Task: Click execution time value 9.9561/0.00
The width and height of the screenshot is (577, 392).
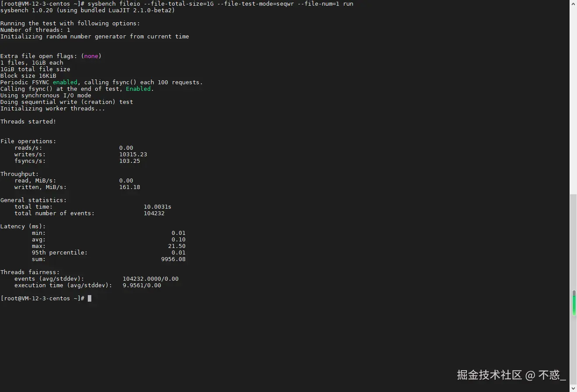Action: (x=142, y=285)
